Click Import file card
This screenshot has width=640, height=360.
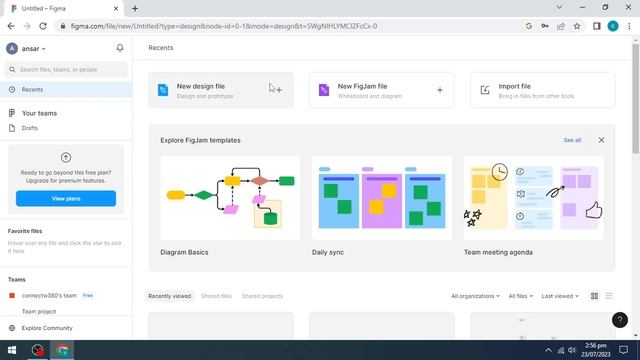[x=542, y=90]
